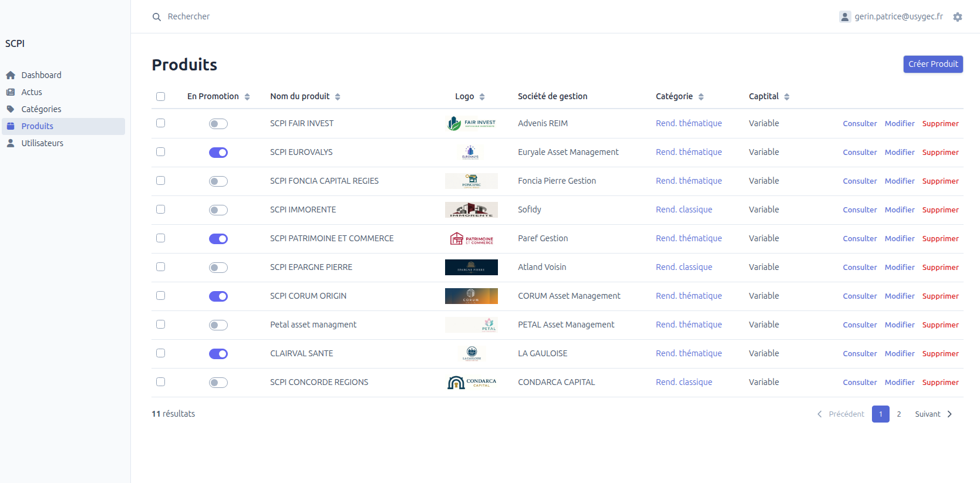Click the Dashboard home icon

coord(11,75)
